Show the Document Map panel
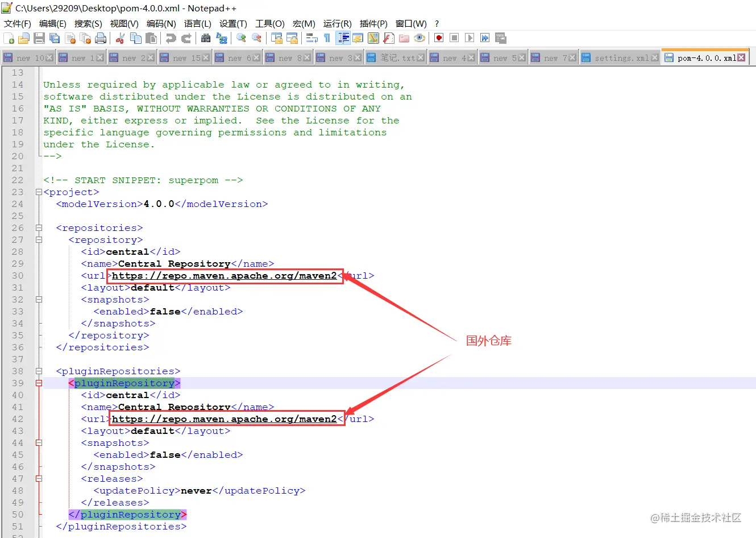Image resolution: width=756 pixels, height=538 pixels. 373,38
